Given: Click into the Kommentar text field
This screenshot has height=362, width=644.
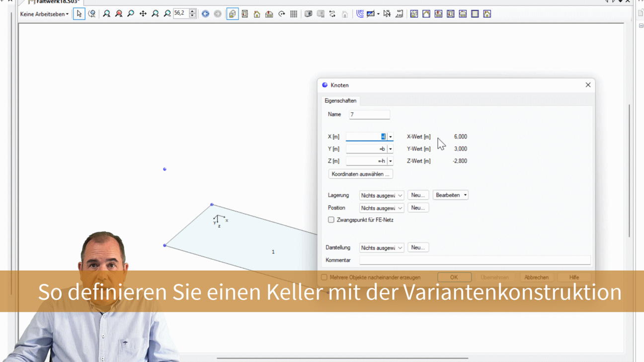Looking at the screenshot, I should click(475, 260).
